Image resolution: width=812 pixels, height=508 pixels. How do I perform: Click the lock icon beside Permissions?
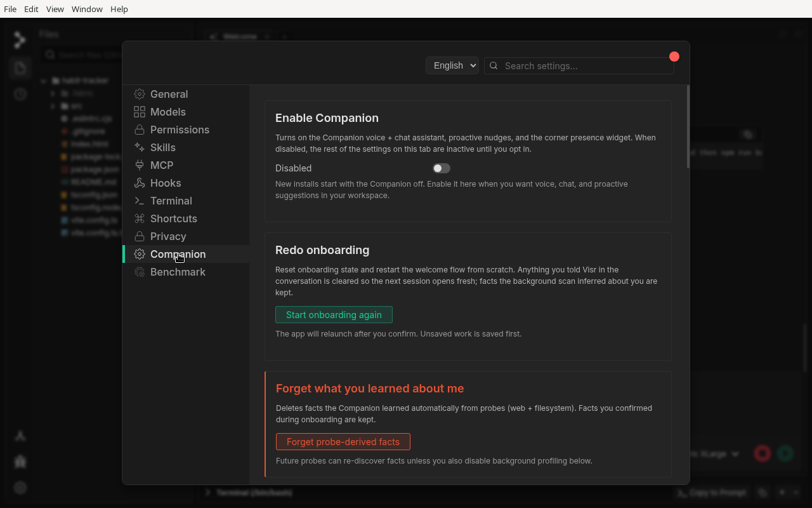(140, 130)
